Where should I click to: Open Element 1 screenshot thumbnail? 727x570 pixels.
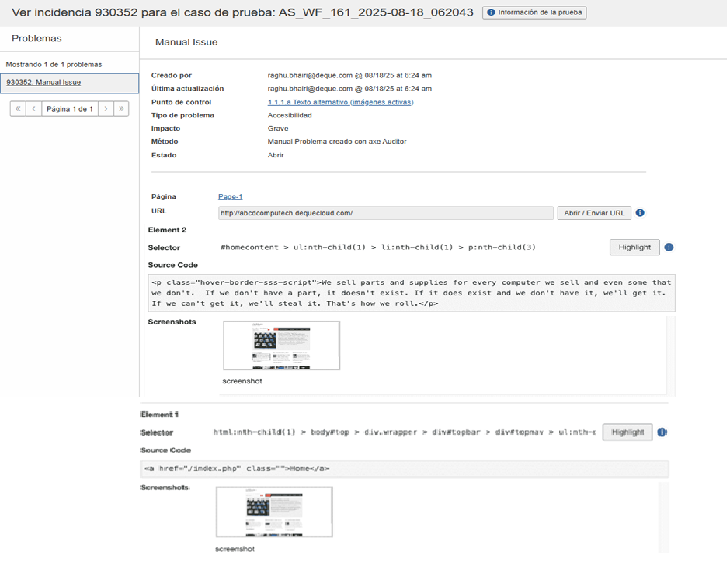274,512
